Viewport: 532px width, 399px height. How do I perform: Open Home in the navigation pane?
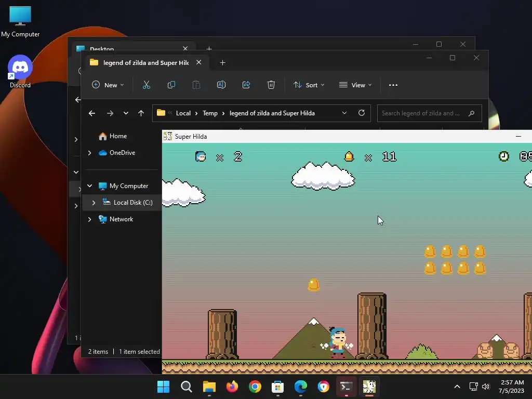[x=118, y=136]
